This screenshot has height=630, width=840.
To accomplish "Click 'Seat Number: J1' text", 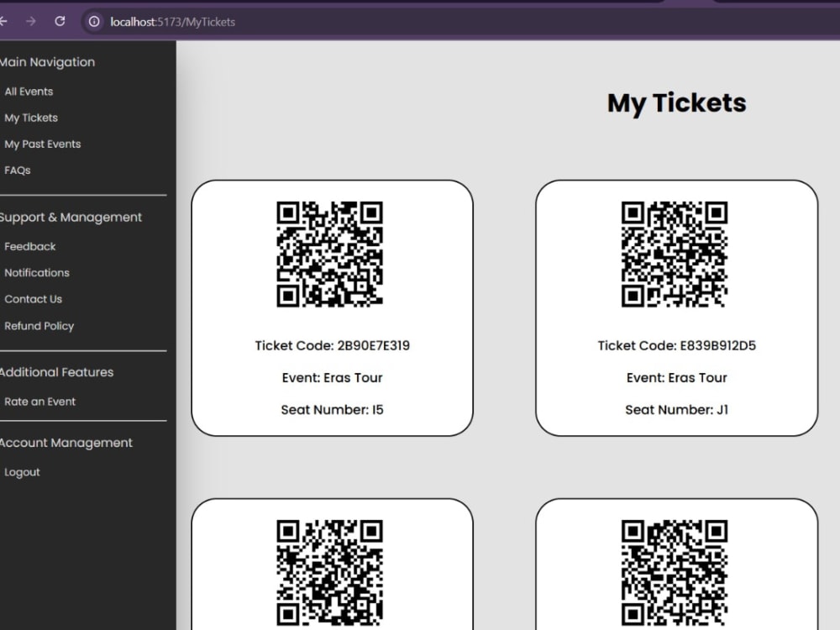I will (x=676, y=410).
